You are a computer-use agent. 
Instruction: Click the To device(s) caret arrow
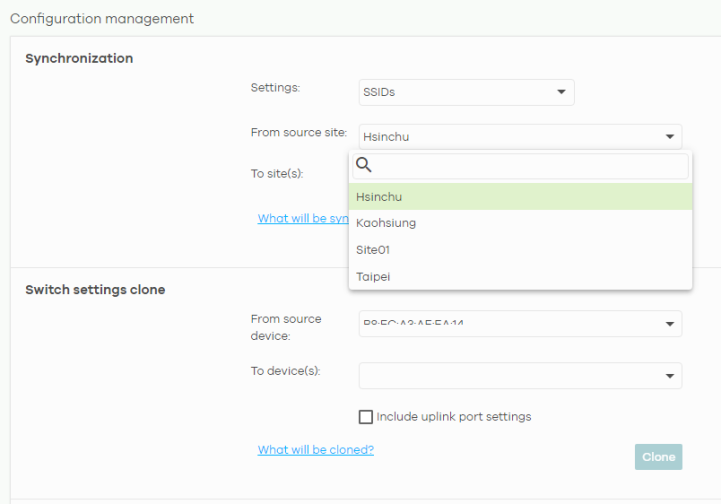(668, 376)
